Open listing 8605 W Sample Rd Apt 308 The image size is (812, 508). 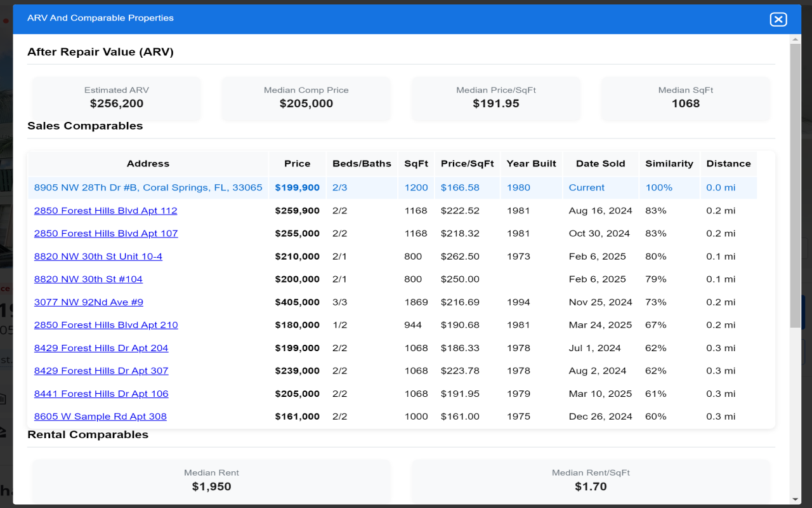100,416
